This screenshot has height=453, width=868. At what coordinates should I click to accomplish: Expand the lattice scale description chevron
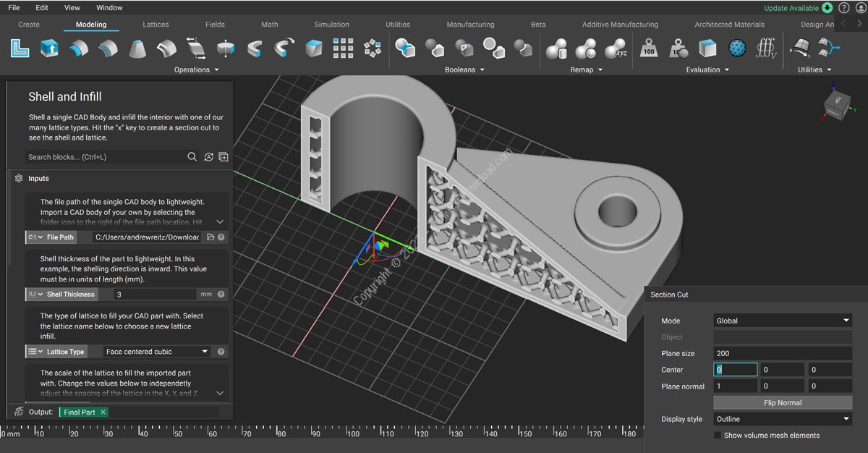point(220,393)
